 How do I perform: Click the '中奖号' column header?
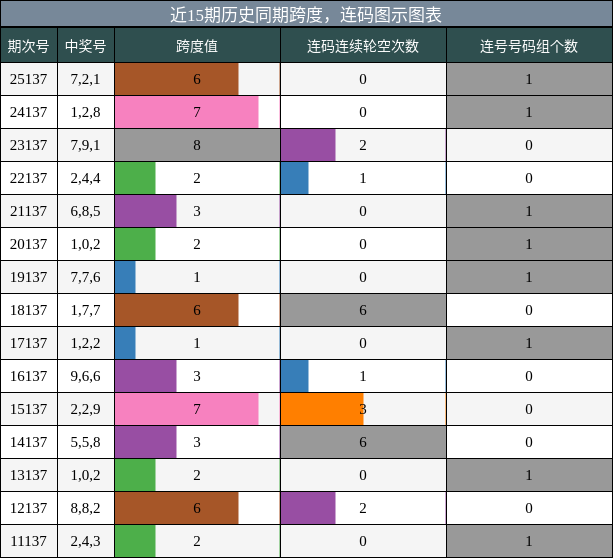86,46
